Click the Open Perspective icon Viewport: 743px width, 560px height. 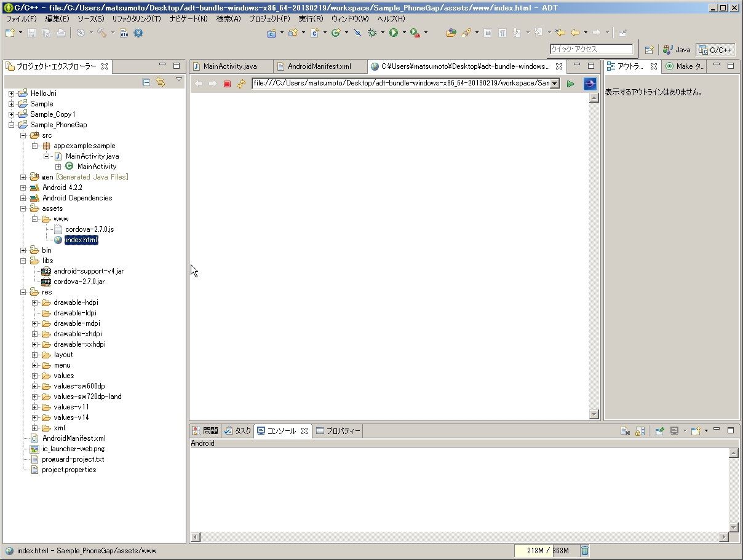coord(649,50)
